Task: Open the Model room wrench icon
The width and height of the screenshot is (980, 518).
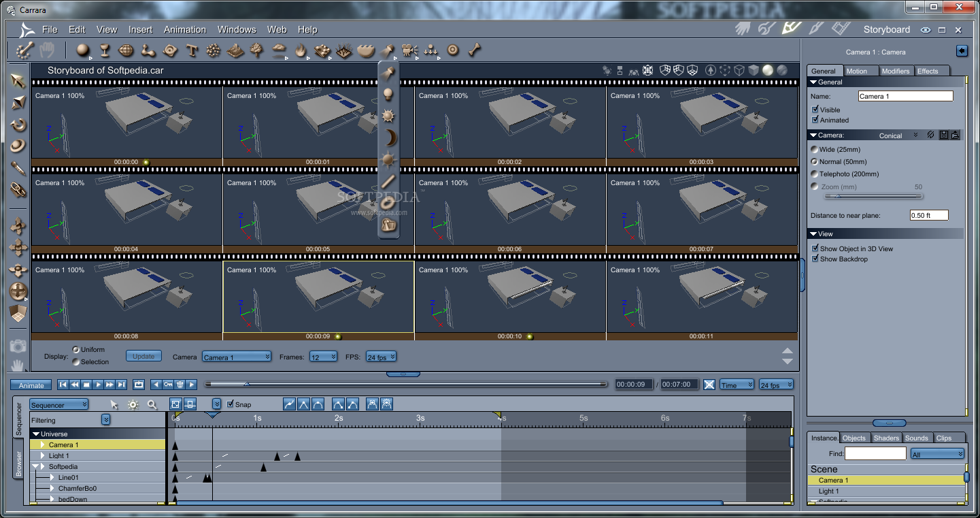Action: [767, 29]
